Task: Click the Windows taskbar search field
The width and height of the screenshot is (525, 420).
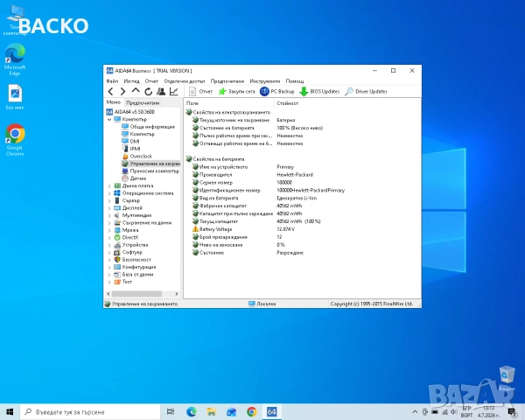Action: [x=90, y=412]
